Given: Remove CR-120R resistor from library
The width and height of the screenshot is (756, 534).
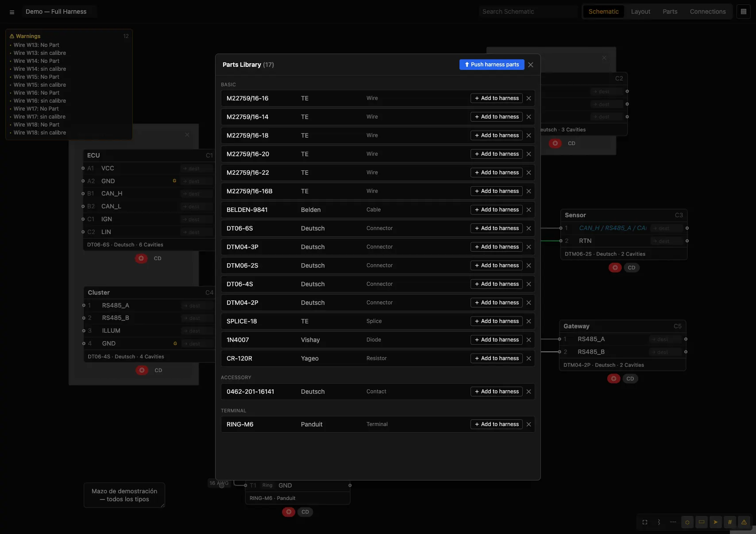Looking at the screenshot, I should (x=528, y=358).
